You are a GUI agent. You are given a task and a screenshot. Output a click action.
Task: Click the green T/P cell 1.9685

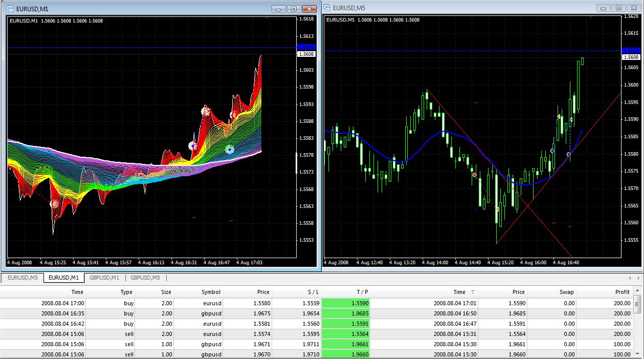346,313
